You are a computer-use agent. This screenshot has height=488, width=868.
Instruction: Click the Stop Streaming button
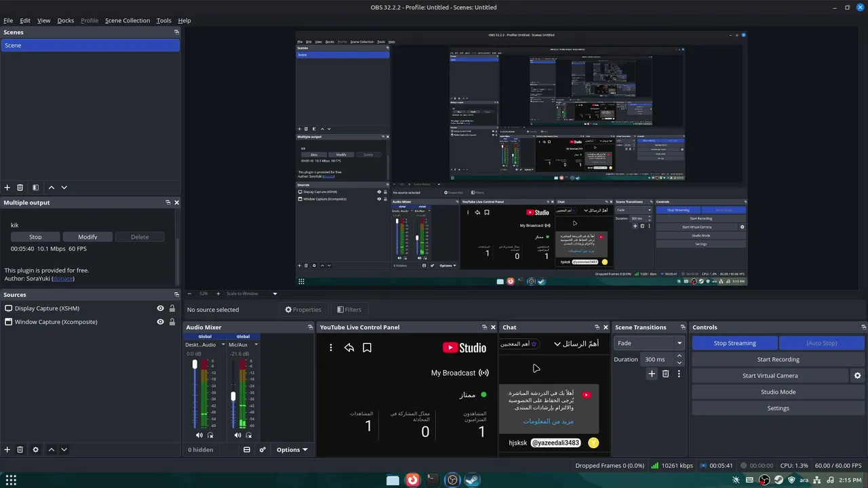(x=734, y=343)
